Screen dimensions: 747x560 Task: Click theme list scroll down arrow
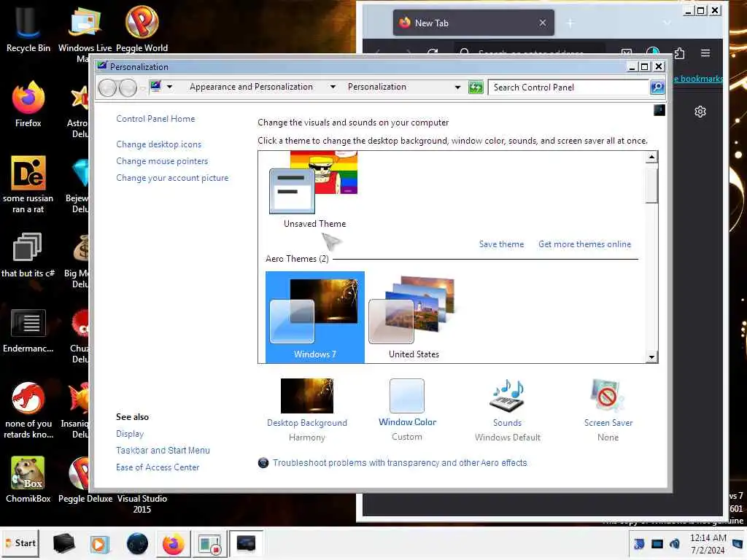point(651,357)
